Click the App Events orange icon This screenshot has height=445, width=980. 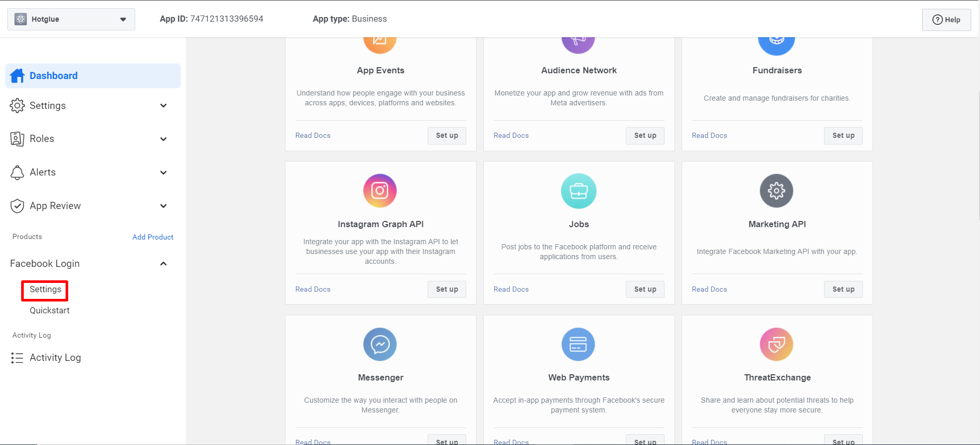380,45
